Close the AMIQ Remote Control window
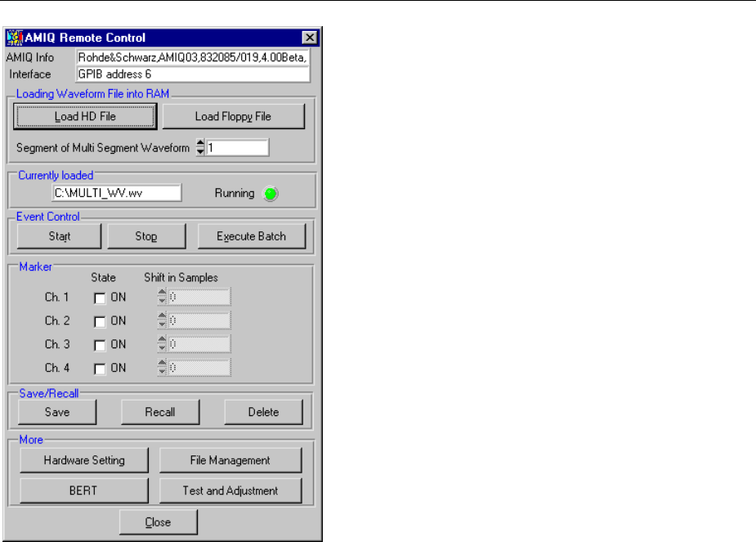Viewport: 756px width, 542px height. pyautogui.click(x=310, y=38)
